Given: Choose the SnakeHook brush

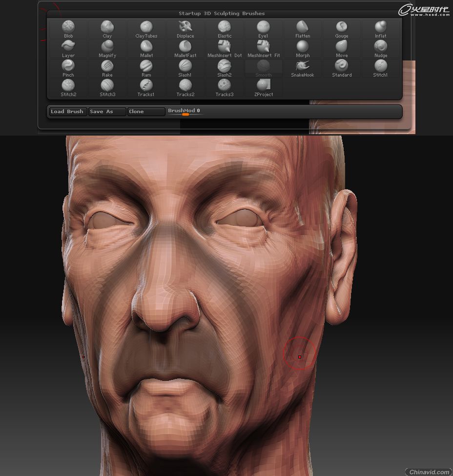Looking at the screenshot, I should tap(303, 66).
